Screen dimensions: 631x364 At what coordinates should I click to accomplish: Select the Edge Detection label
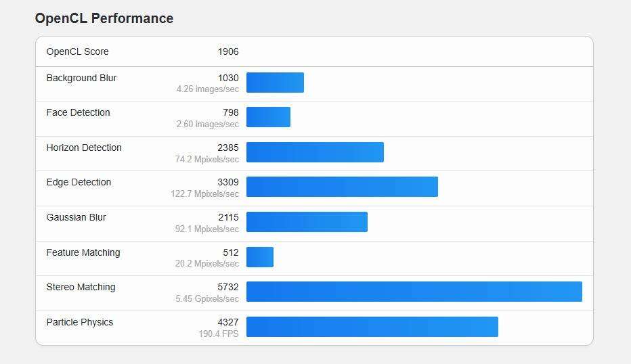pos(79,182)
